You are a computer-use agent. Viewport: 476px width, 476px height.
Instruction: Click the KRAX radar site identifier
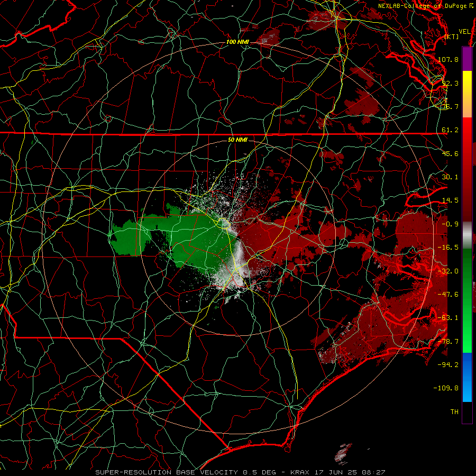point(300,472)
